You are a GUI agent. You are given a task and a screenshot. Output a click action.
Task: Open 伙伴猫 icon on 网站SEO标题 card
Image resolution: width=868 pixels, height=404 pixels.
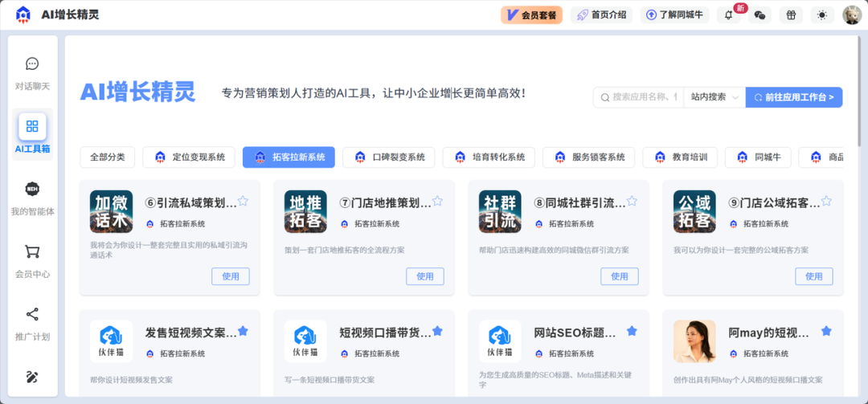[500, 341]
